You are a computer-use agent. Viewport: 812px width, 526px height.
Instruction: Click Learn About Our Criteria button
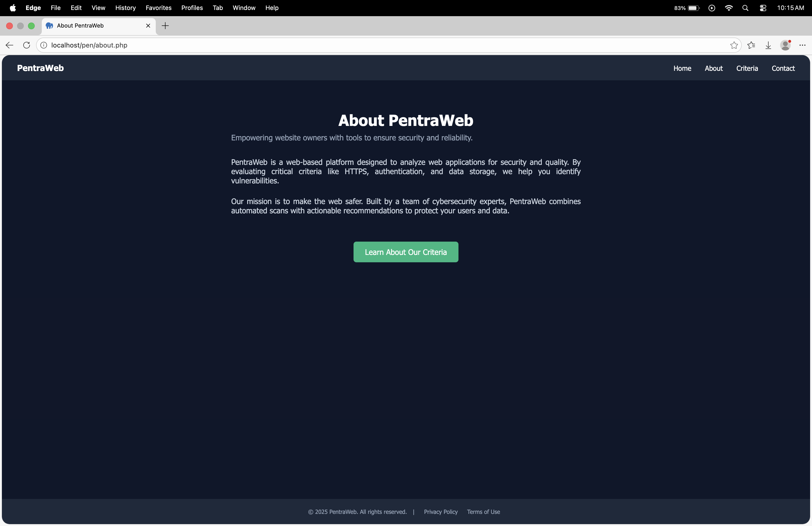[406, 252]
